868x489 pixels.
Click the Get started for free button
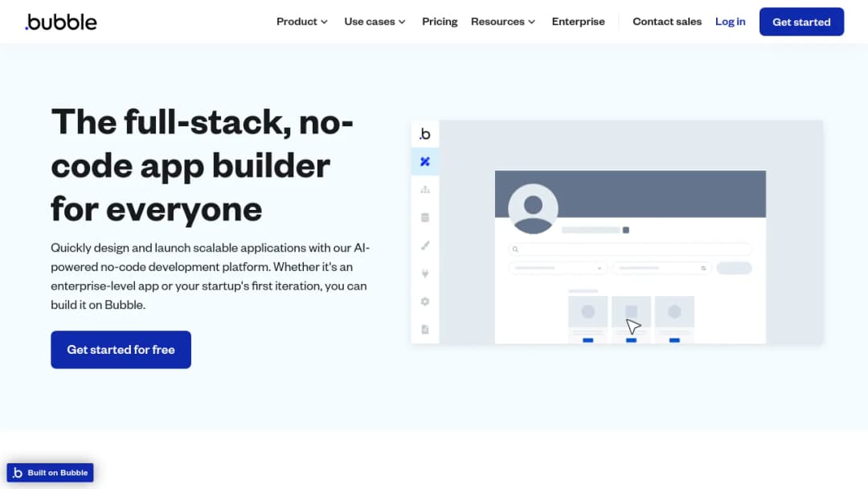[121, 349]
